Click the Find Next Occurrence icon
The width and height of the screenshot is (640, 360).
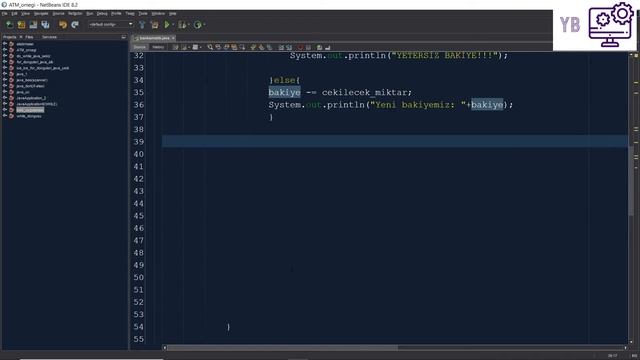226,47
